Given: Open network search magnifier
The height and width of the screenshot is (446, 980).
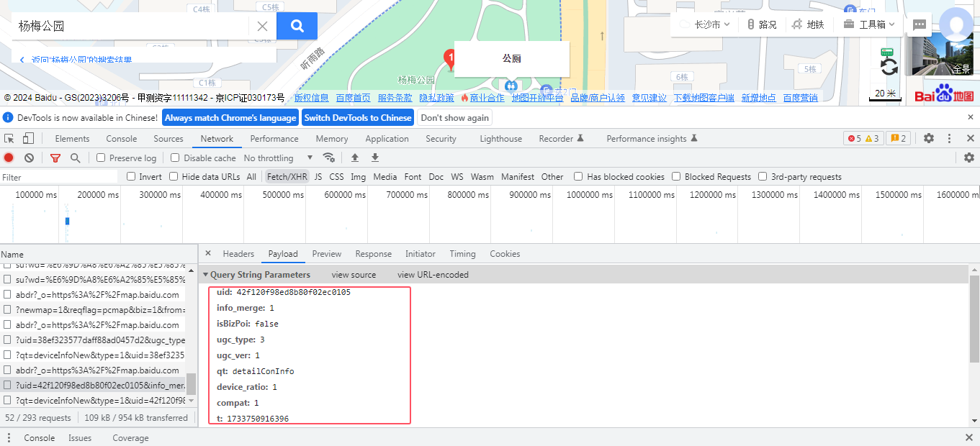Looking at the screenshot, I should (75, 158).
